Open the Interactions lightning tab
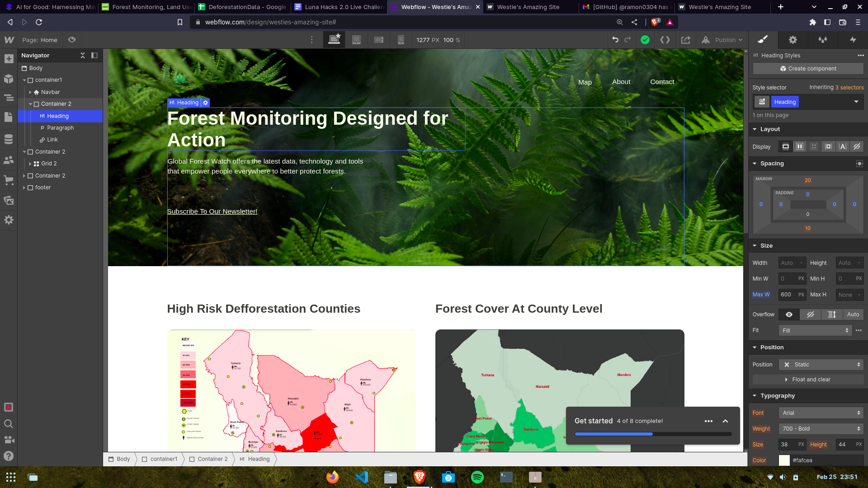This screenshot has width=868, height=488. [x=853, y=40]
